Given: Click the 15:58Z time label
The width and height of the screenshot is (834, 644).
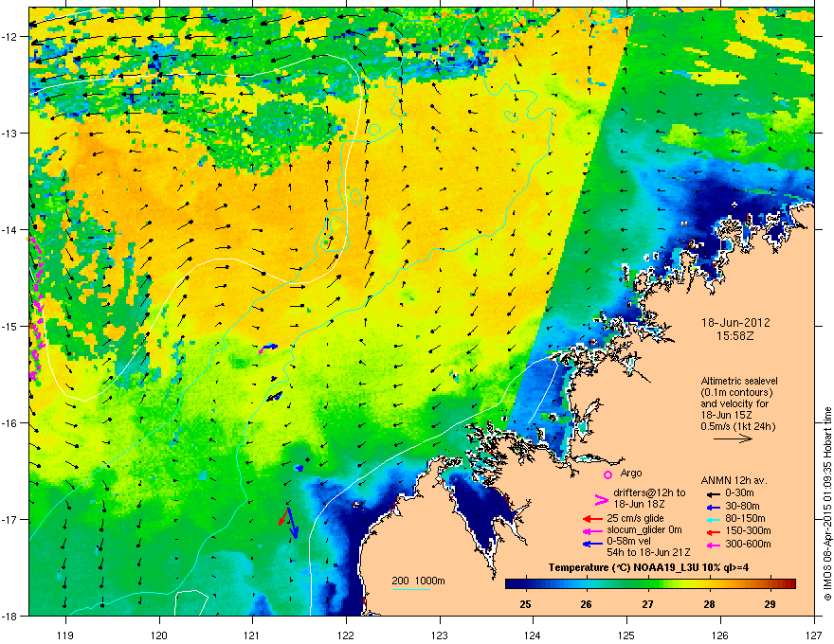Looking at the screenshot, I should point(735,336).
